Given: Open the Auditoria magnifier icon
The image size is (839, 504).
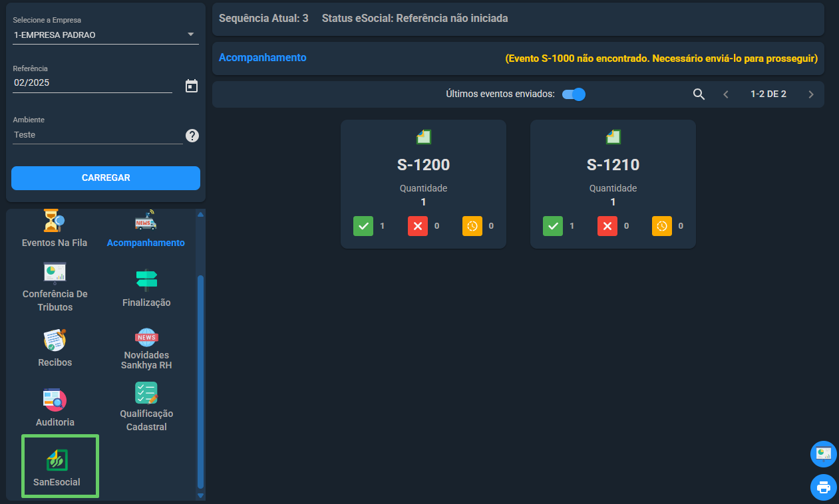Looking at the screenshot, I should [x=55, y=400].
